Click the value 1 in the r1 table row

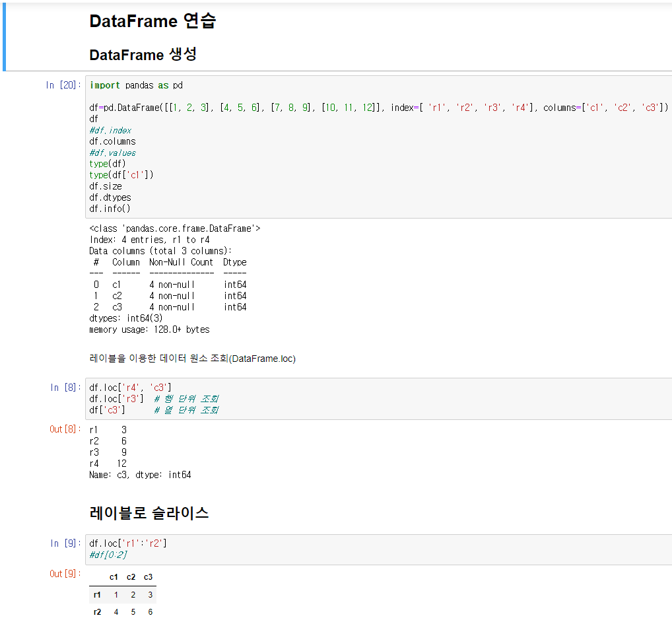click(116, 595)
